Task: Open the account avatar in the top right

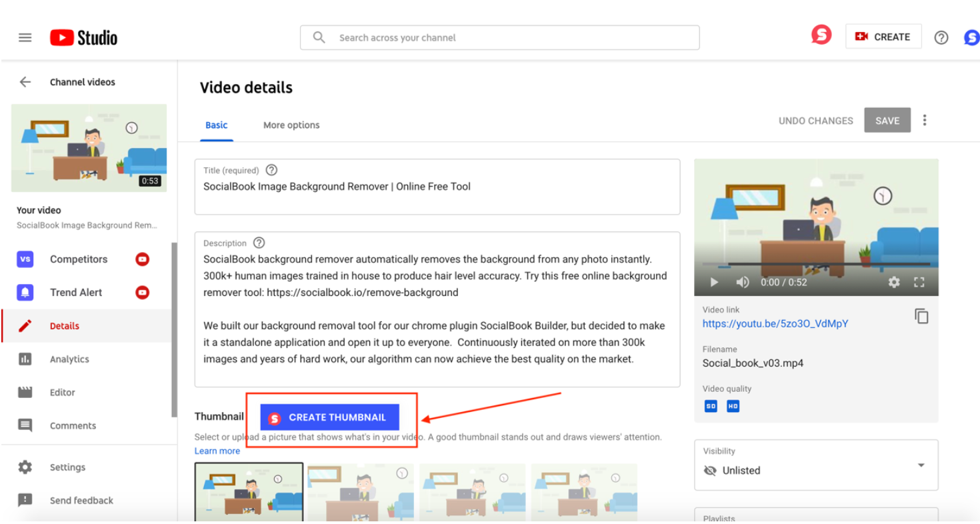Action: tap(972, 37)
